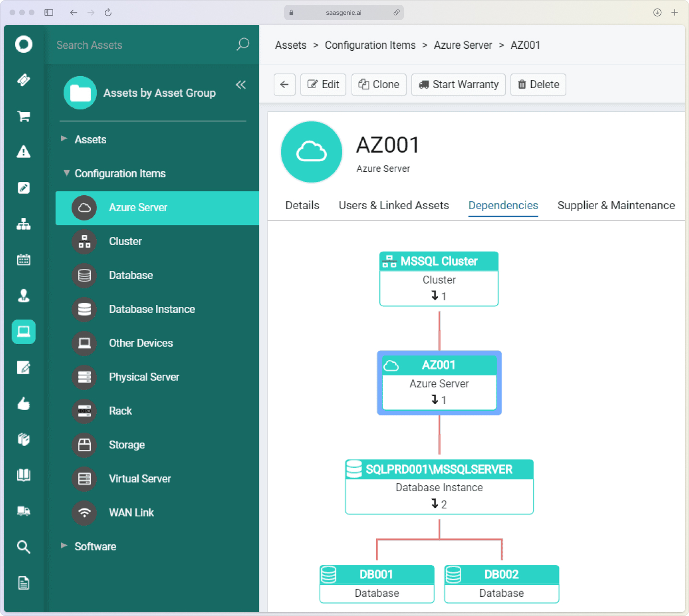
Task: Click the Edit button
Action: point(323,85)
